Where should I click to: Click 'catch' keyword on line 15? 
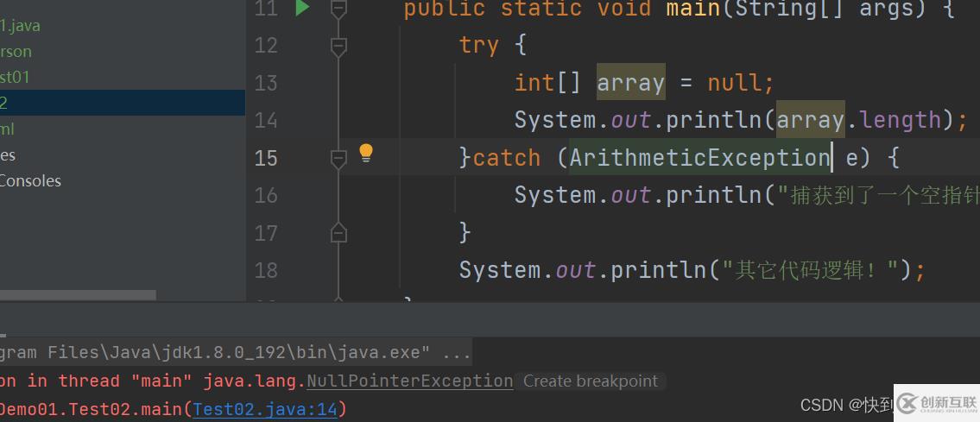[506, 158]
